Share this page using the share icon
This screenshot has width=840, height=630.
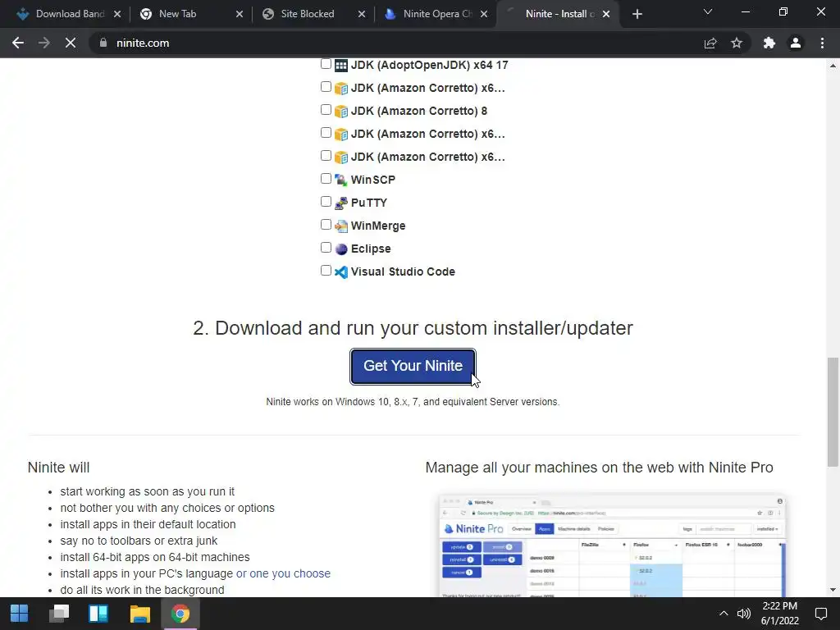coord(710,43)
